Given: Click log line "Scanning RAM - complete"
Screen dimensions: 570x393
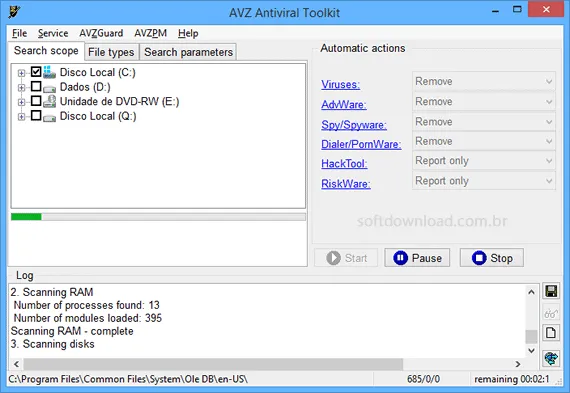Looking at the screenshot, I should [x=72, y=331].
